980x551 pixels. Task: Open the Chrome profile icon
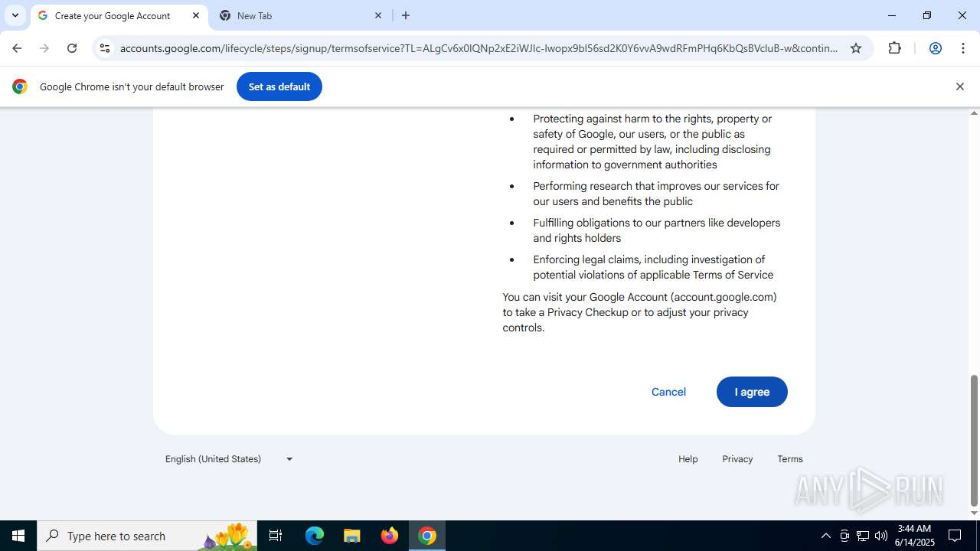935,48
